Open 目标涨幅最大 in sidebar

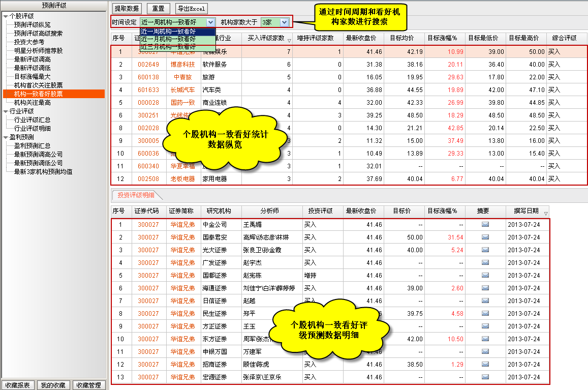pyautogui.click(x=32, y=76)
